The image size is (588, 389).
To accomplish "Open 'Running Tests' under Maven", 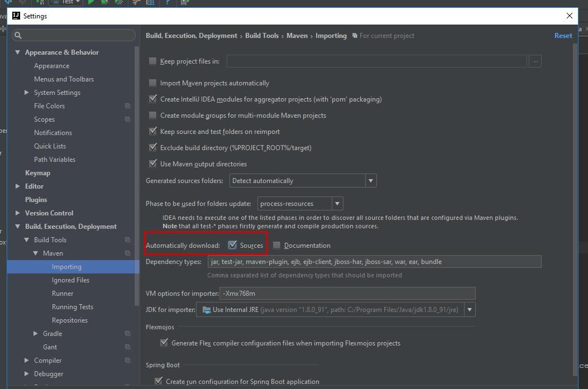I will tap(73, 307).
